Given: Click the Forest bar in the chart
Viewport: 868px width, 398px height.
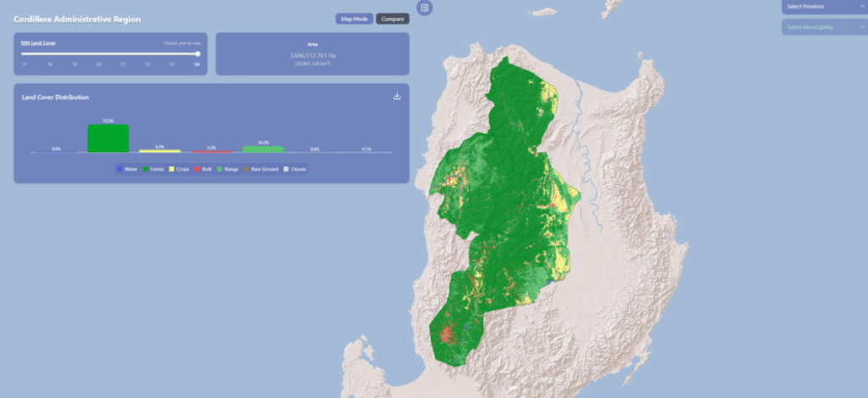Looking at the screenshot, I should coord(108,137).
